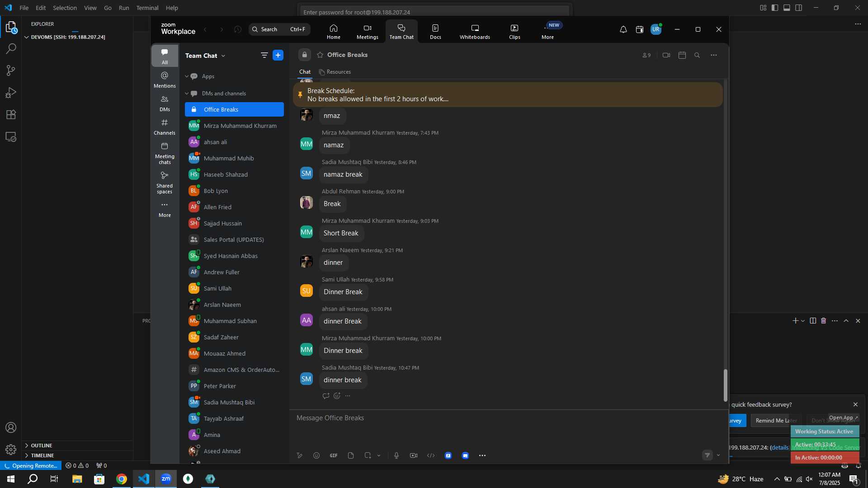
Task: Open Meeting chats in sidebar
Action: [165, 153]
